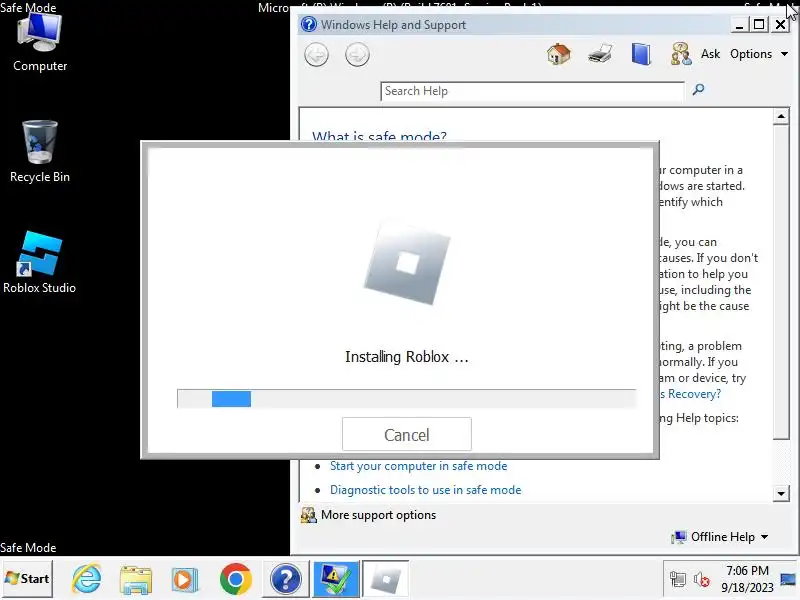The image size is (800, 600).
Task: Expand the Options dropdown in Help
Action: [x=759, y=54]
